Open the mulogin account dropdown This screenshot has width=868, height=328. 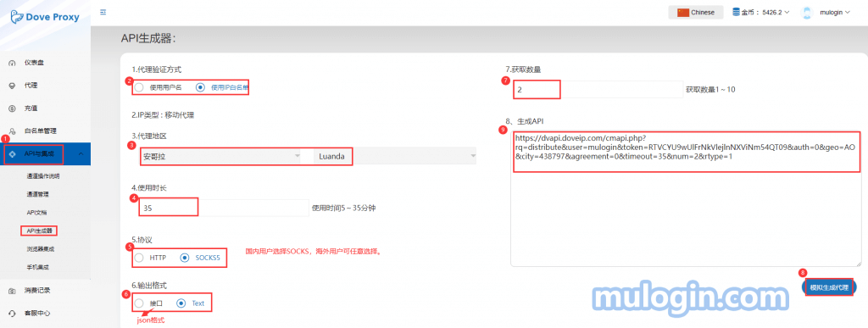point(835,12)
